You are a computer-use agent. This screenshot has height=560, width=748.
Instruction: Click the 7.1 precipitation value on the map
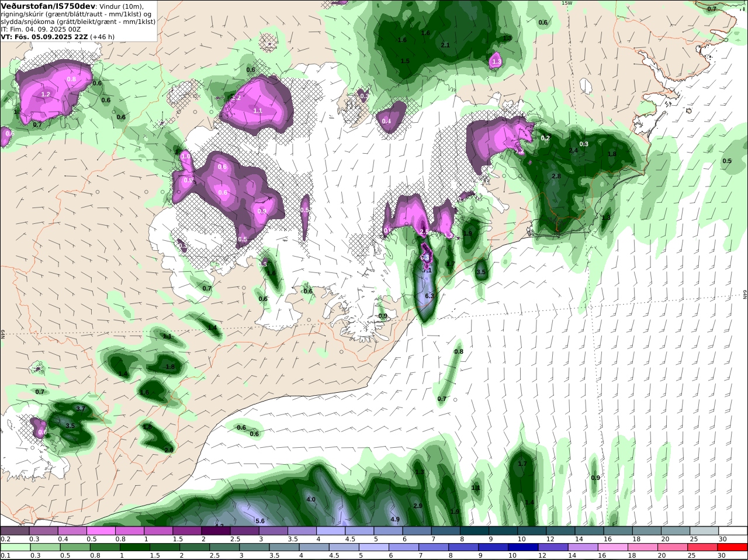coord(427,270)
